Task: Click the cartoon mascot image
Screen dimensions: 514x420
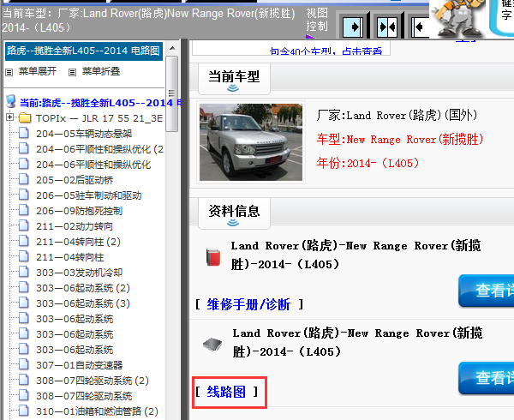Action: (458, 18)
